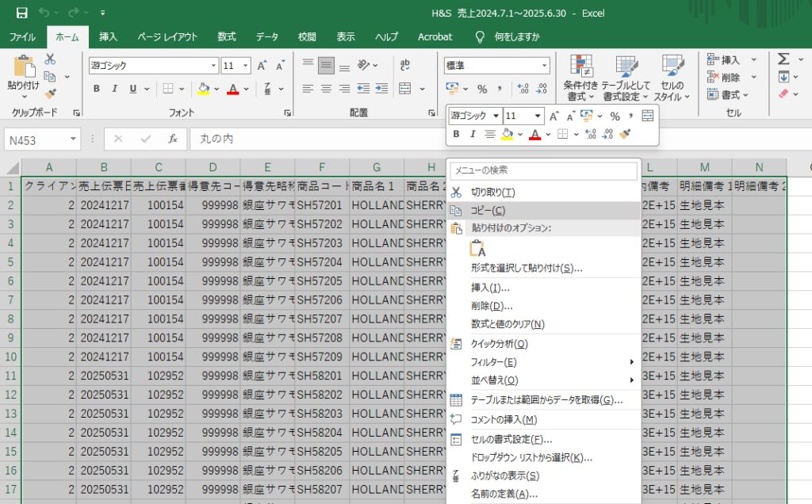Expand the Name Box dropdown next to N453
This screenshot has width=812, height=504.
(x=74, y=140)
